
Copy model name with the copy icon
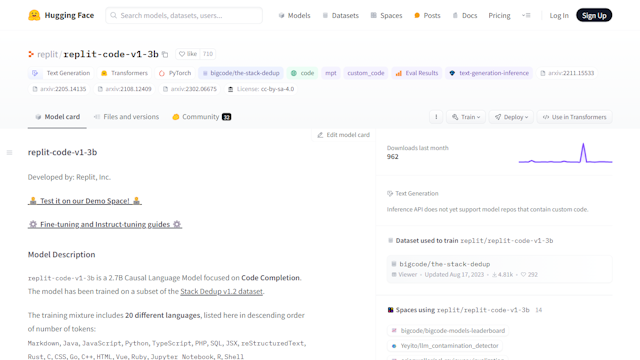tap(165, 54)
